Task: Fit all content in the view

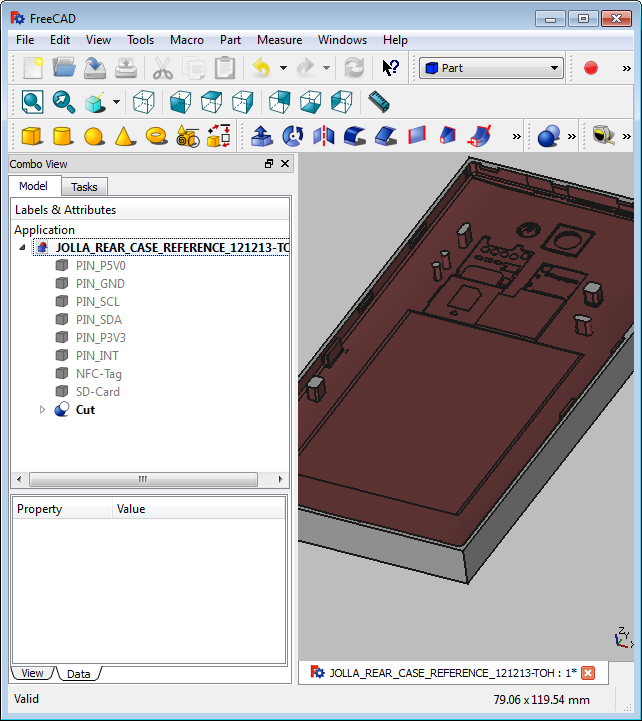Action: (x=33, y=102)
